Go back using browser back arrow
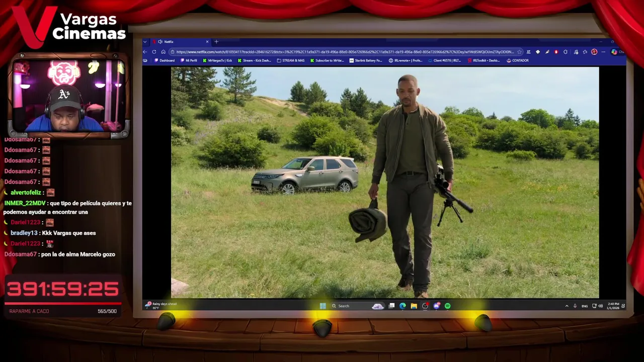The image size is (644, 362). point(145,52)
